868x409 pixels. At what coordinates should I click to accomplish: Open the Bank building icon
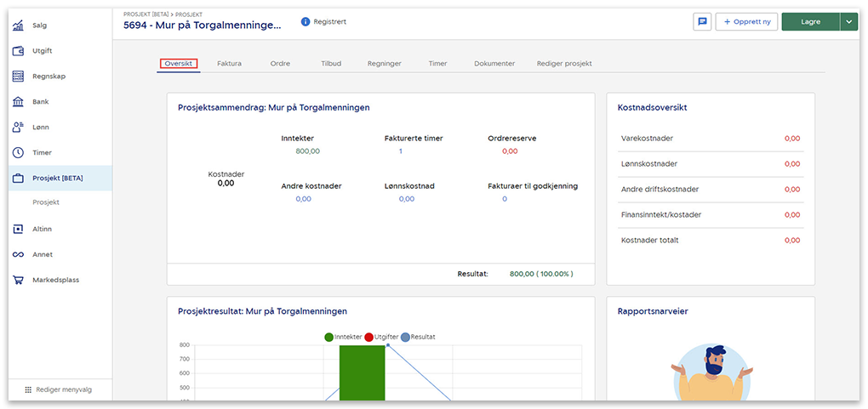[18, 102]
